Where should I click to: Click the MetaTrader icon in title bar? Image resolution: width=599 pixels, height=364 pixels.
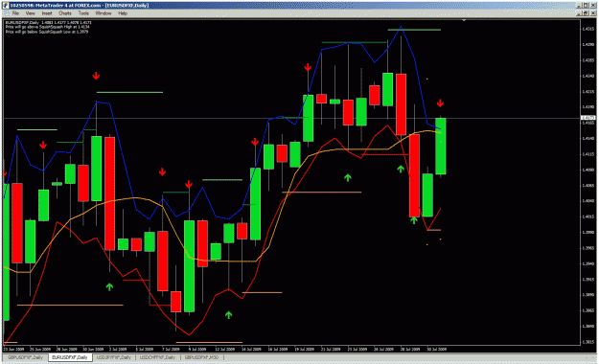[x=6, y=6]
